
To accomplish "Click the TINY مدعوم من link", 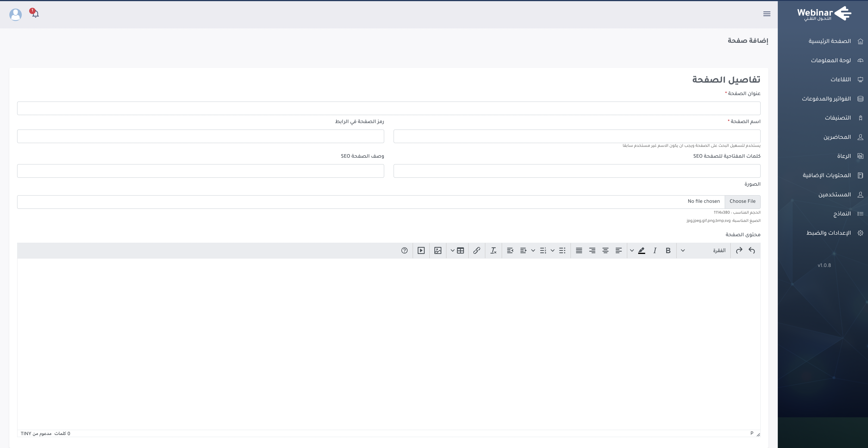I will tap(36, 434).
